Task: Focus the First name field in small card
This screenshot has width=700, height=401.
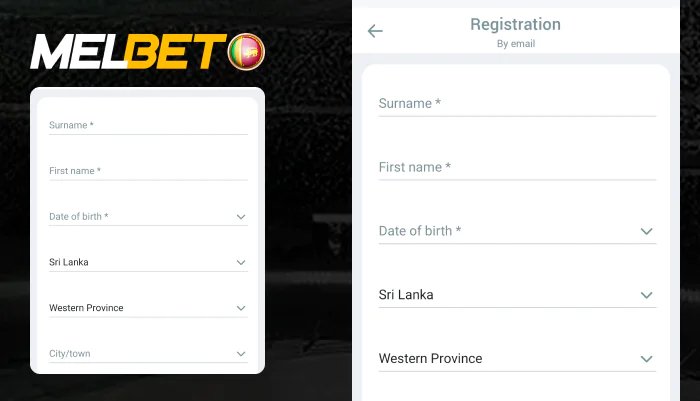Action: 147,171
